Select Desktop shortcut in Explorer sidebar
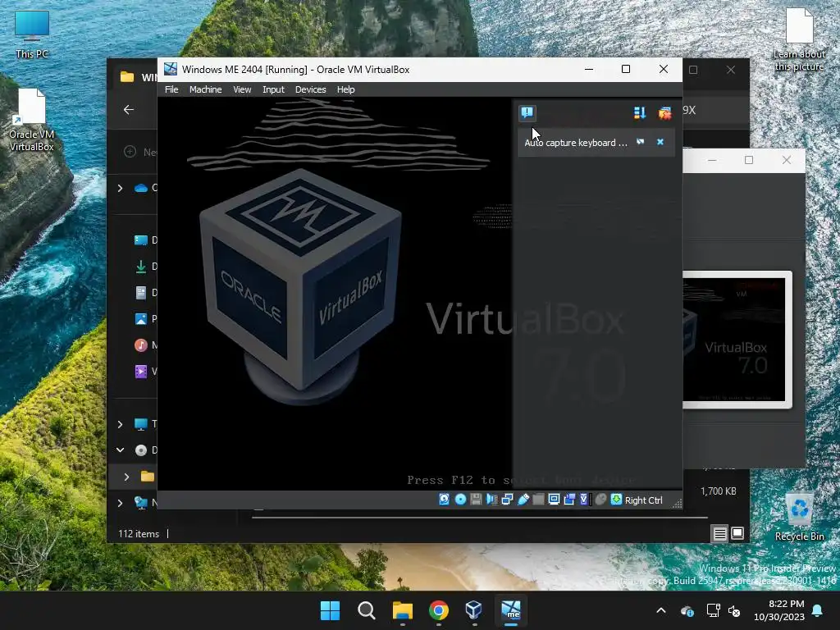Image resolution: width=840 pixels, height=630 pixels. pyautogui.click(x=141, y=240)
